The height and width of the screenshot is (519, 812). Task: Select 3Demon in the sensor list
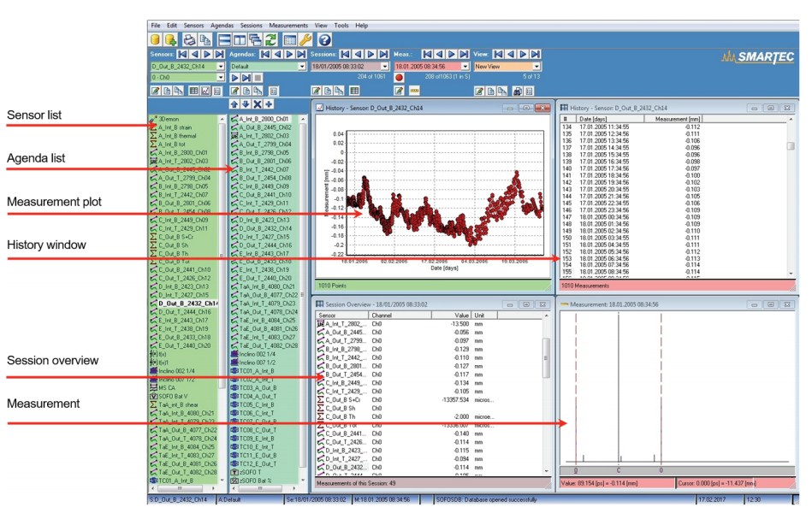[x=172, y=119]
